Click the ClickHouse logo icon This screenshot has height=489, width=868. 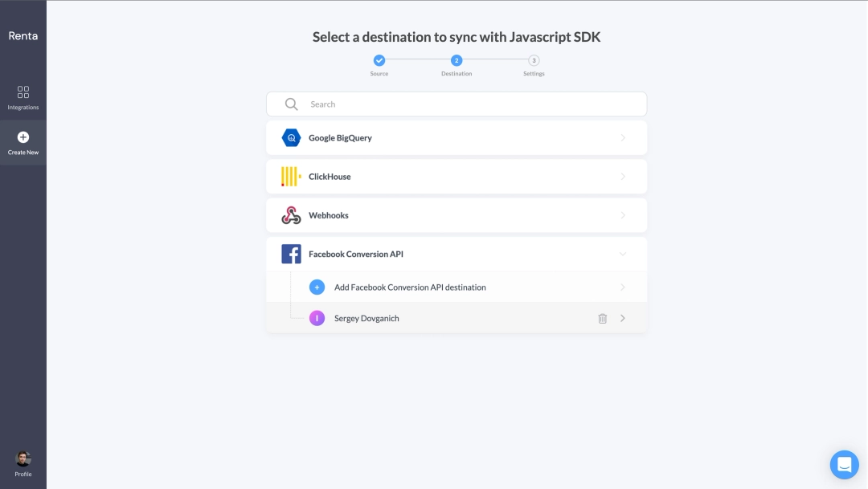[290, 176]
